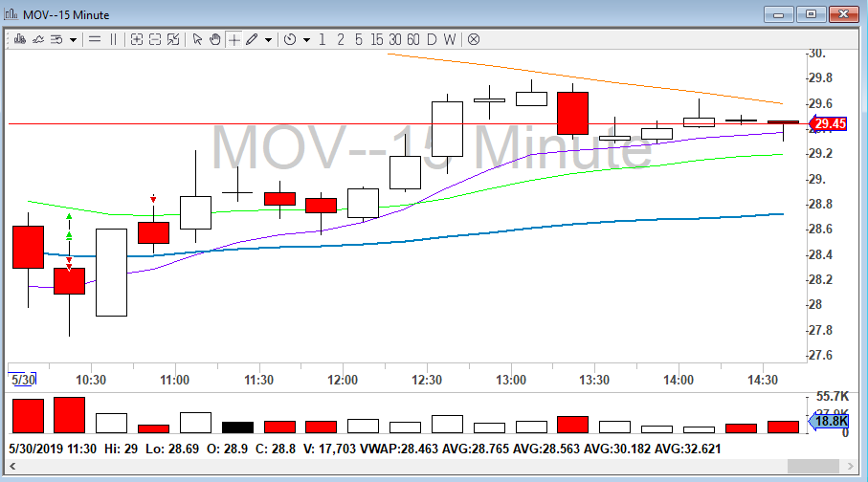Switch to daily (D) interval
Image resolution: width=868 pixels, height=482 pixels.
(x=432, y=39)
